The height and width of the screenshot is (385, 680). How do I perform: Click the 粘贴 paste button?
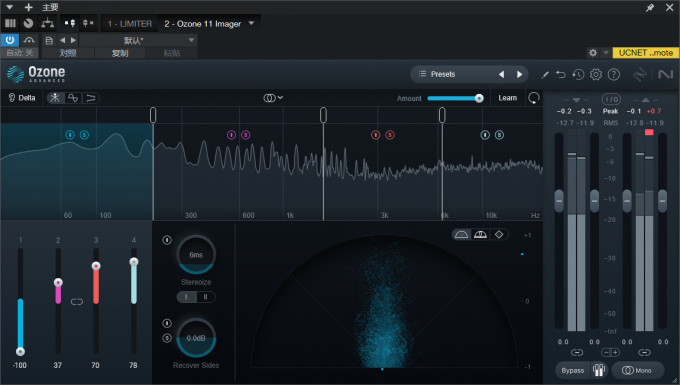[172, 53]
